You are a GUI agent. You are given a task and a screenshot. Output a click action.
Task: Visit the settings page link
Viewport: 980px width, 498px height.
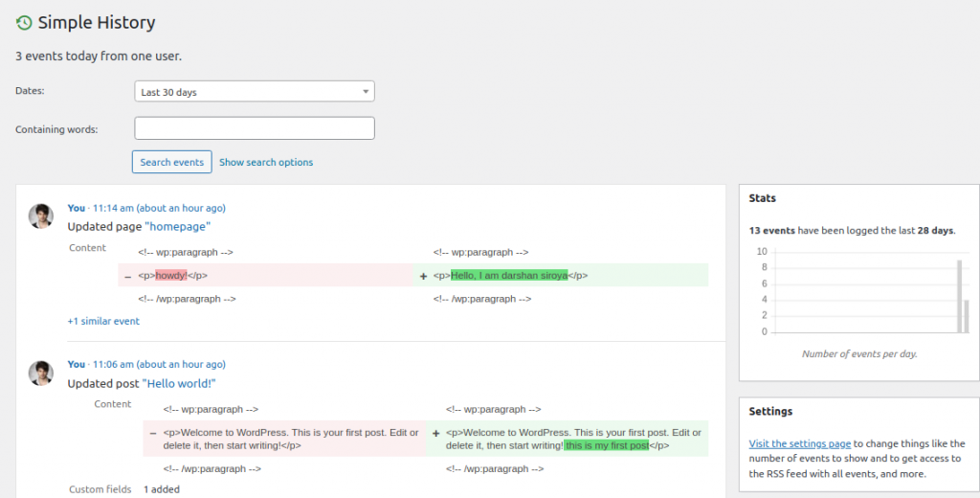click(x=800, y=443)
